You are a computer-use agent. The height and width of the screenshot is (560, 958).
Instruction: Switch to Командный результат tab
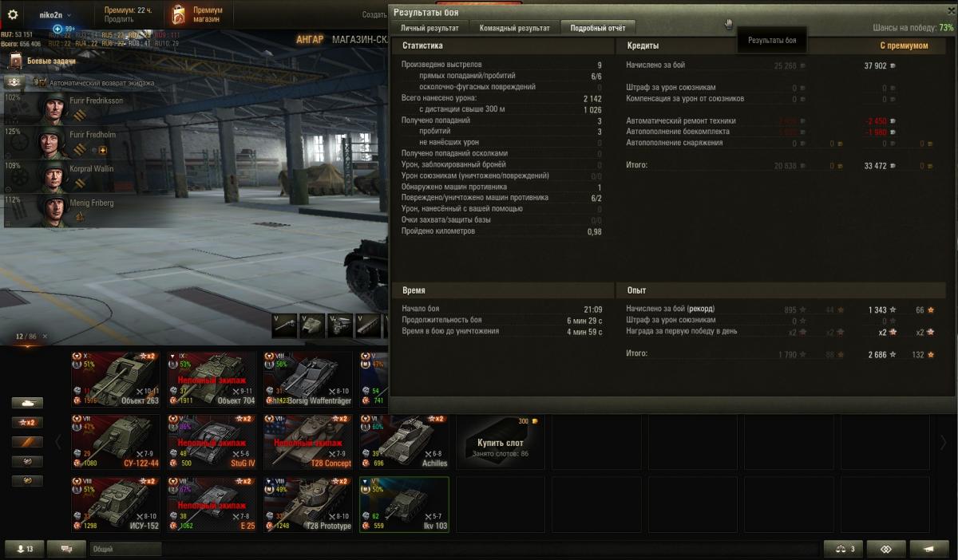click(x=514, y=28)
